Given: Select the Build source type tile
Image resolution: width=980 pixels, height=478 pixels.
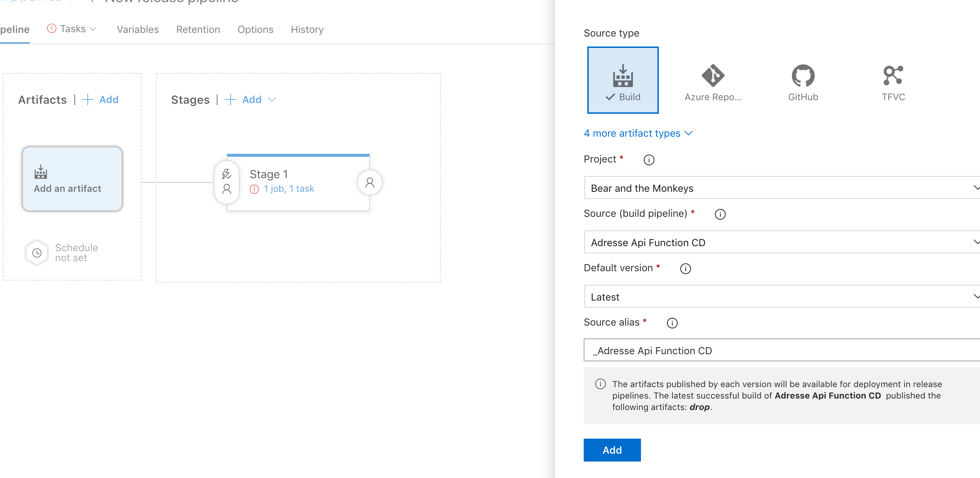Looking at the screenshot, I should (622, 80).
